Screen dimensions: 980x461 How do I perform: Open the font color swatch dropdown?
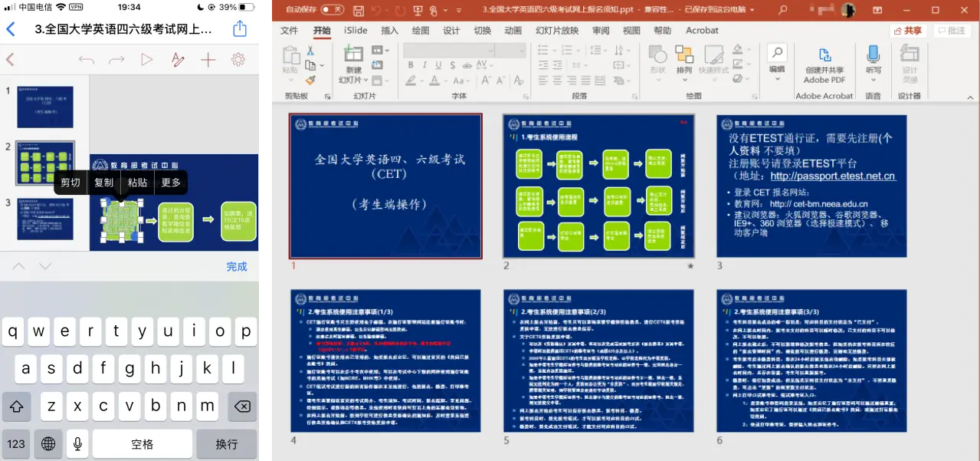445,79
